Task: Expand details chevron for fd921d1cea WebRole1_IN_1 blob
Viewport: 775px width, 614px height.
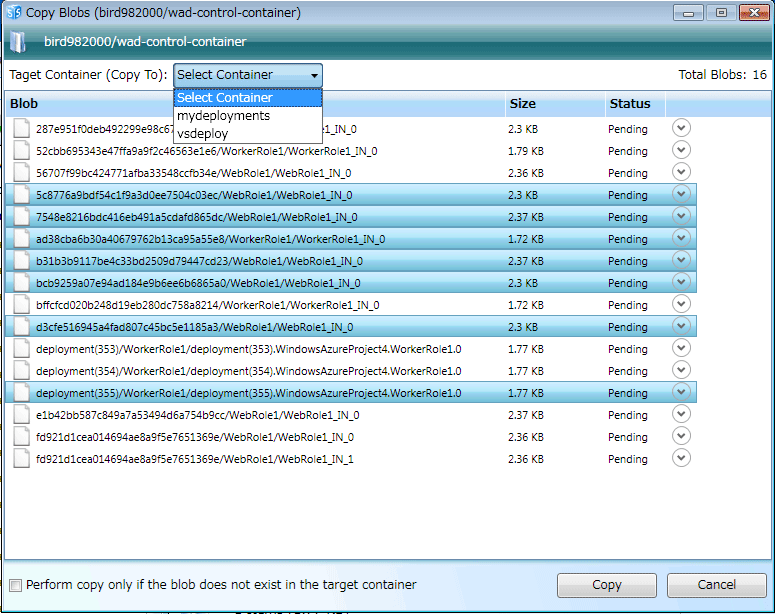Action: coord(681,458)
